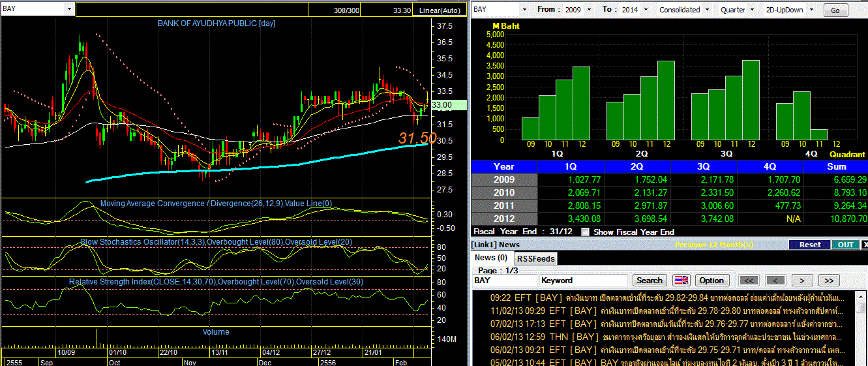868x366 pixels.
Task: Click the Linear(Auto) scale label
Action: point(440,10)
